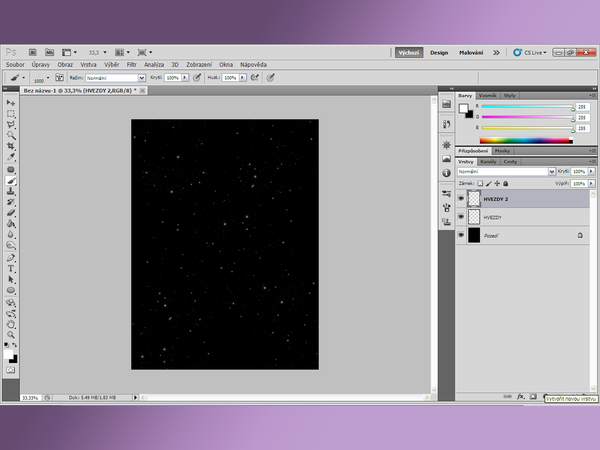Open the layer blend mode dropdown
This screenshot has width=600, height=450.
[505, 171]
